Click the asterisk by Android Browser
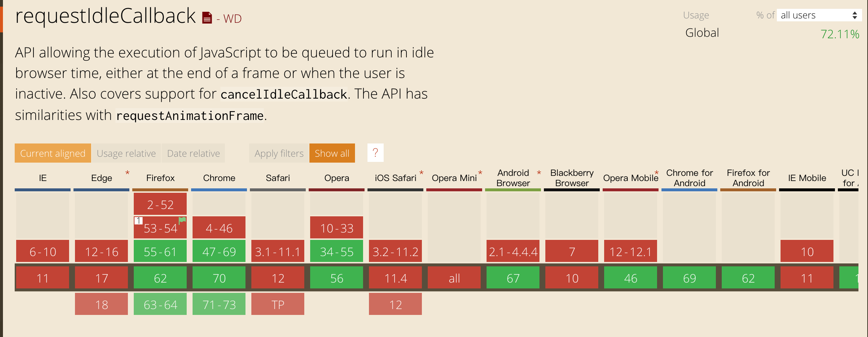 coord(539,173)
